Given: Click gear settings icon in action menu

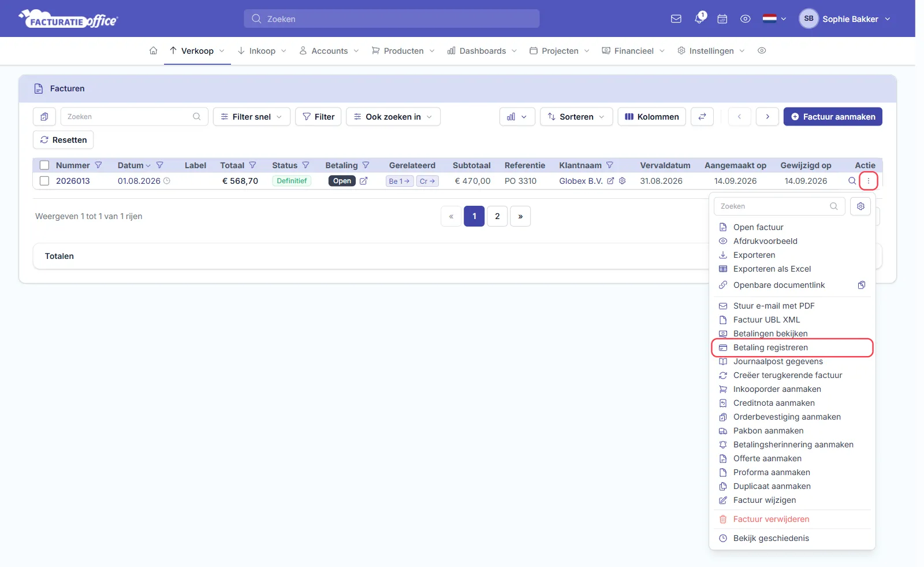Looking at the screenshot, I should (860, 206).
